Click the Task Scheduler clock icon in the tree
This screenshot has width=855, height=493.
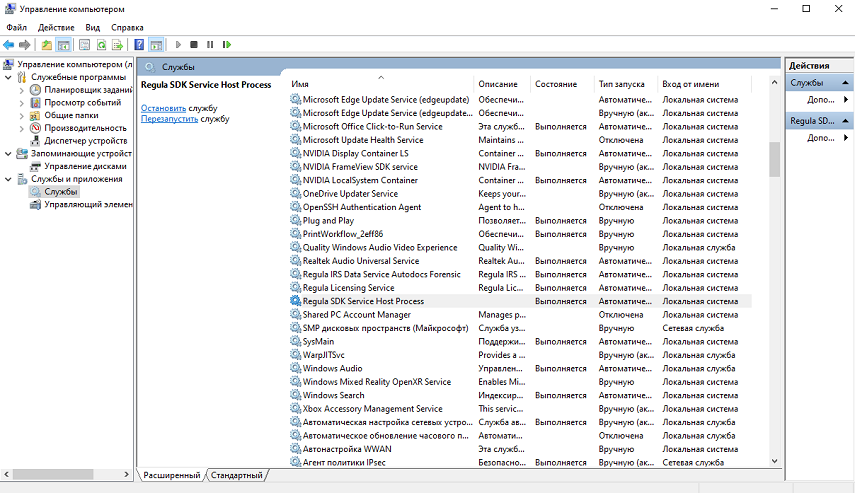35,89
